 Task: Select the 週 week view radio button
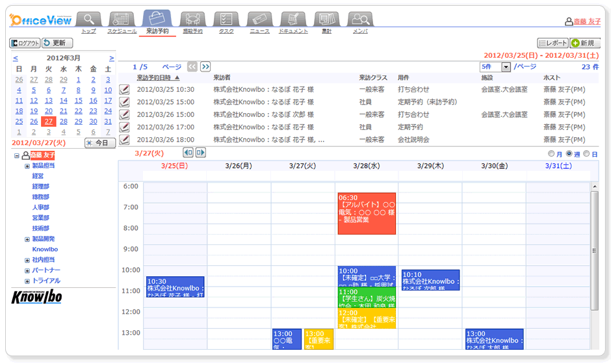coord(569,154)
